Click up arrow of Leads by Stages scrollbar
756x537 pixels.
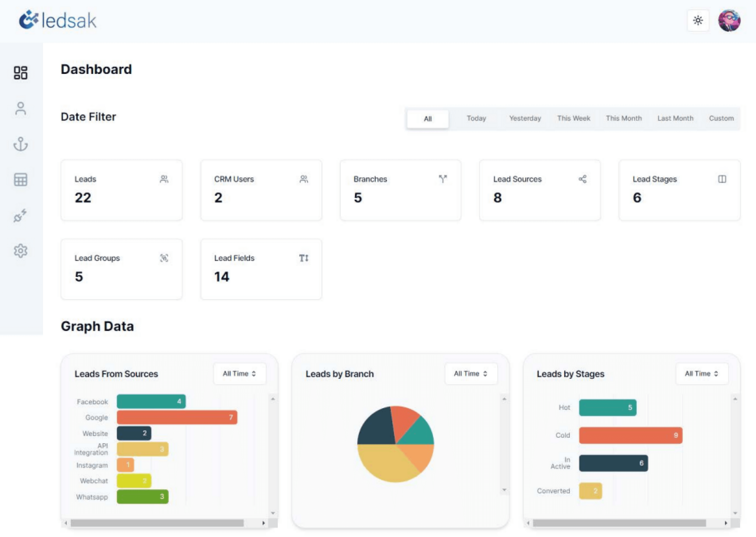click(x=735, y=399)
